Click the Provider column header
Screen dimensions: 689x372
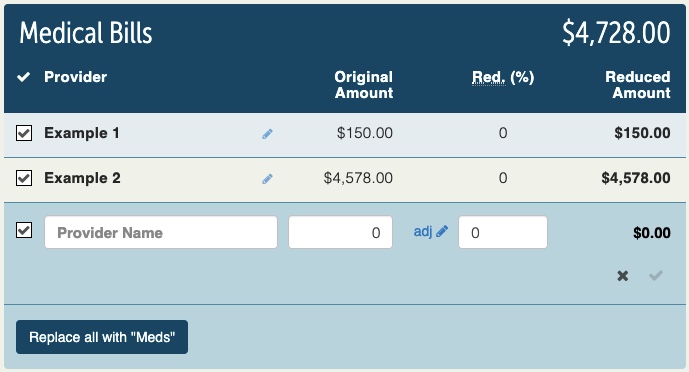[x=76, y=77]
